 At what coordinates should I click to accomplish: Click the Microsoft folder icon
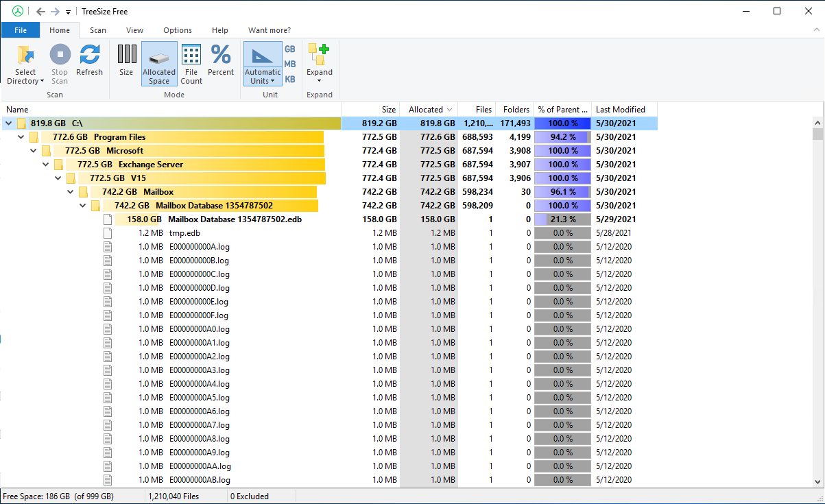pyautogui.click(x=47, y=151)
